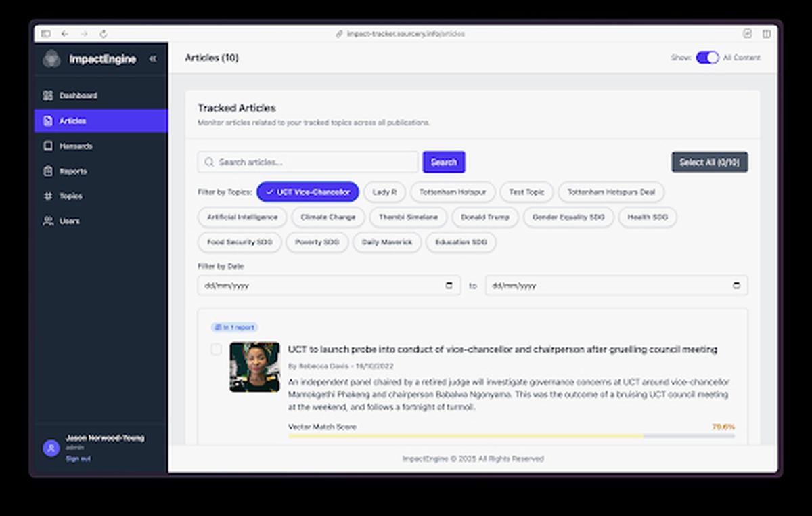Tick the checkbox for the UCT probe article

tap(216, 349)
